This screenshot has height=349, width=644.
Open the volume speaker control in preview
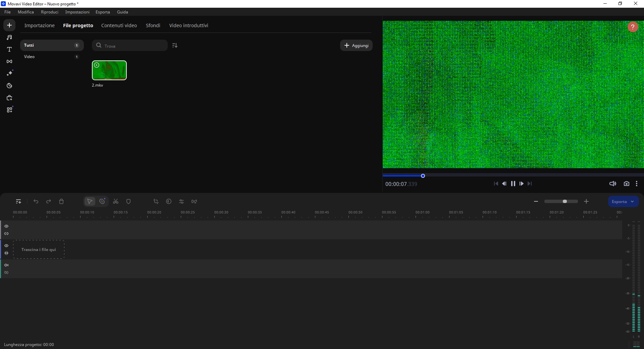click(613, 184)
